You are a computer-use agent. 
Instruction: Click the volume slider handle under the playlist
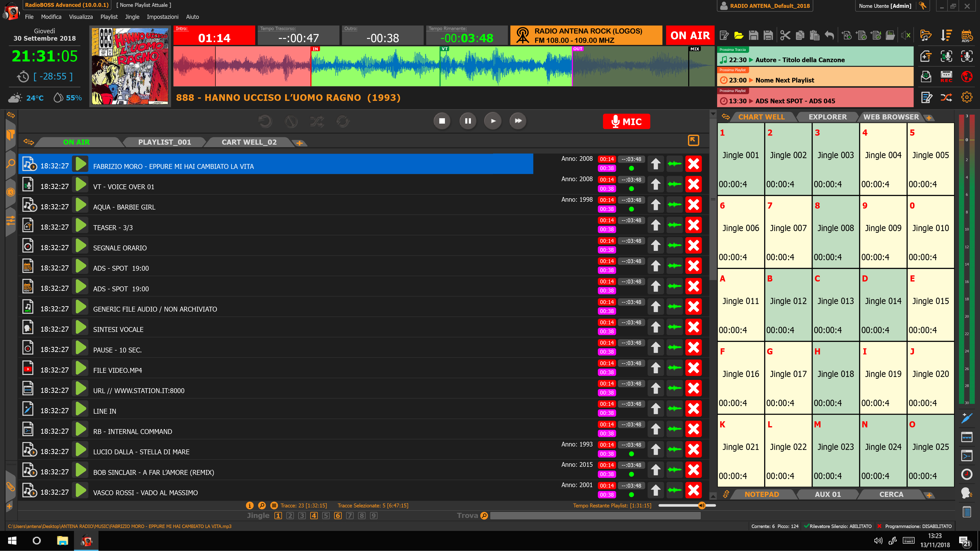pos(702,505)
